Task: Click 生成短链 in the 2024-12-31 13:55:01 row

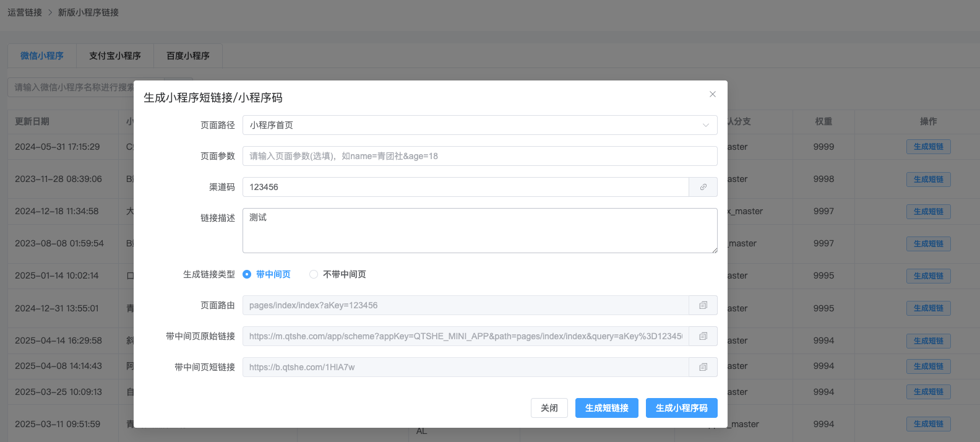Action: 929,308
